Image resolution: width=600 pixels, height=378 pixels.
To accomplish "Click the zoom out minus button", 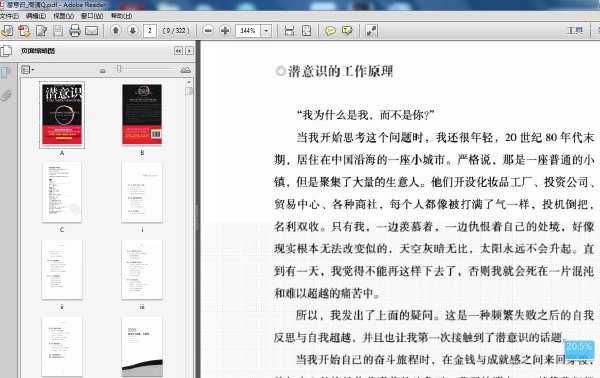I will 208,30.
